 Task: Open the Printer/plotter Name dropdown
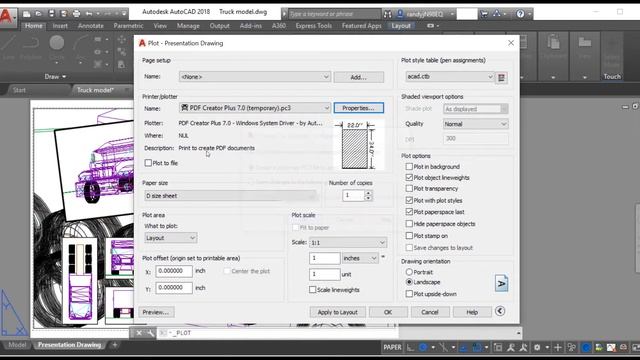[255, 108]
